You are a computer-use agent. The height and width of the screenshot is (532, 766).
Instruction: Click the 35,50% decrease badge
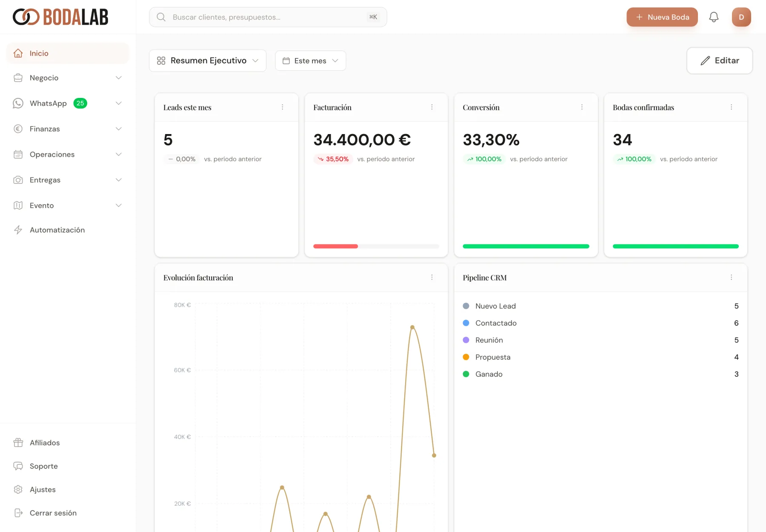[x=333, y=159]
